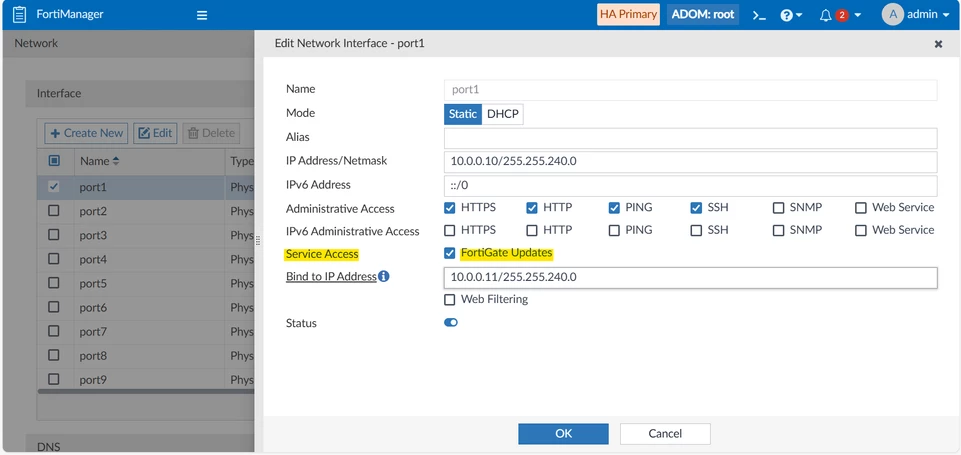Uncheck HTTP administrative access
The image size is (961, 455).
click(x=532, y=208)
